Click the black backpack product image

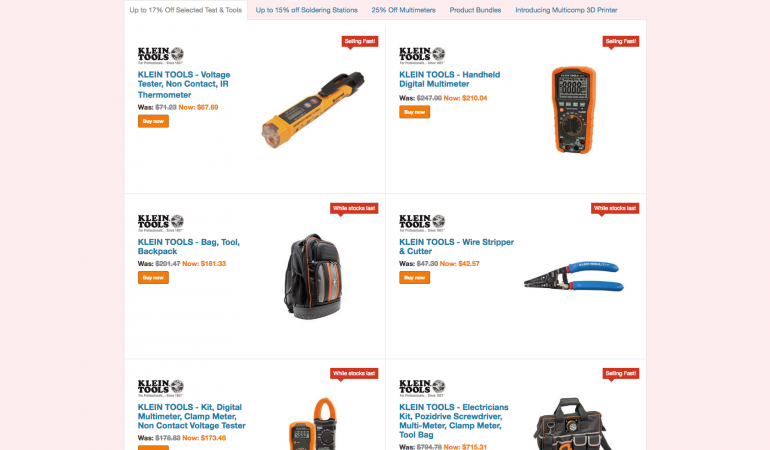pyautogui.click(x=313, y=277)
